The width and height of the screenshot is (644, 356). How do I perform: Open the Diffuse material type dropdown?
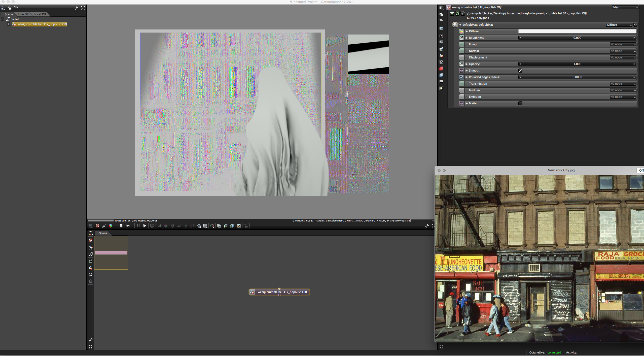(619, 25)
